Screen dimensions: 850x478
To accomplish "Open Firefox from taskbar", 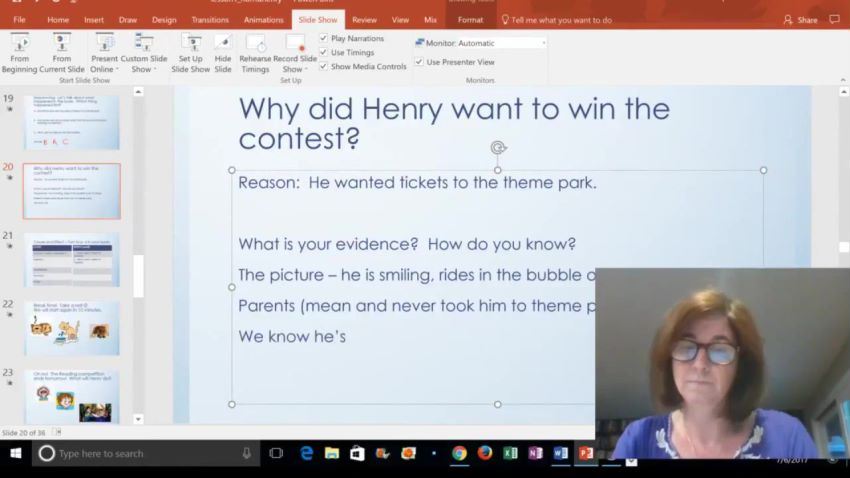I will (485, 453).
